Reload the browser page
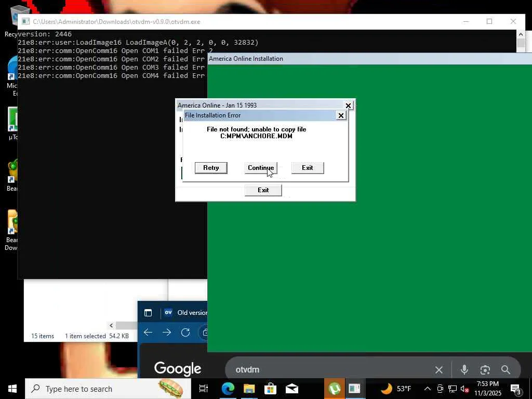This screenshot has height=399, width=532. (x=185, y=332)
